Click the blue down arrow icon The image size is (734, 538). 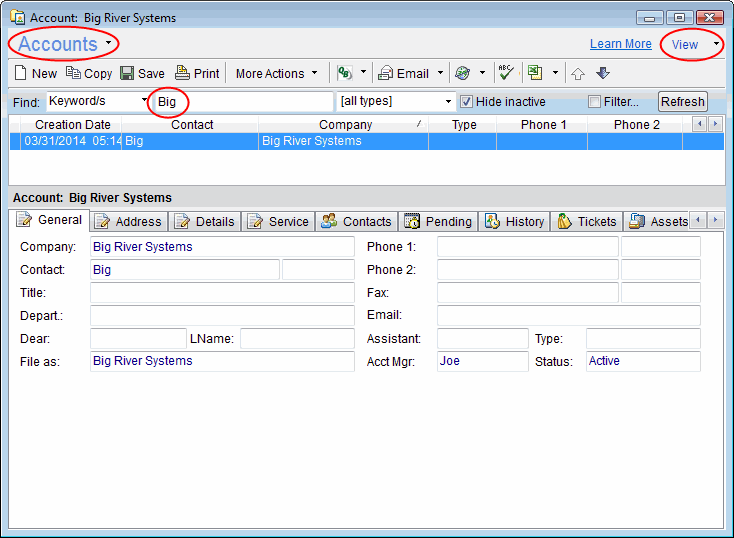point(602,73)
